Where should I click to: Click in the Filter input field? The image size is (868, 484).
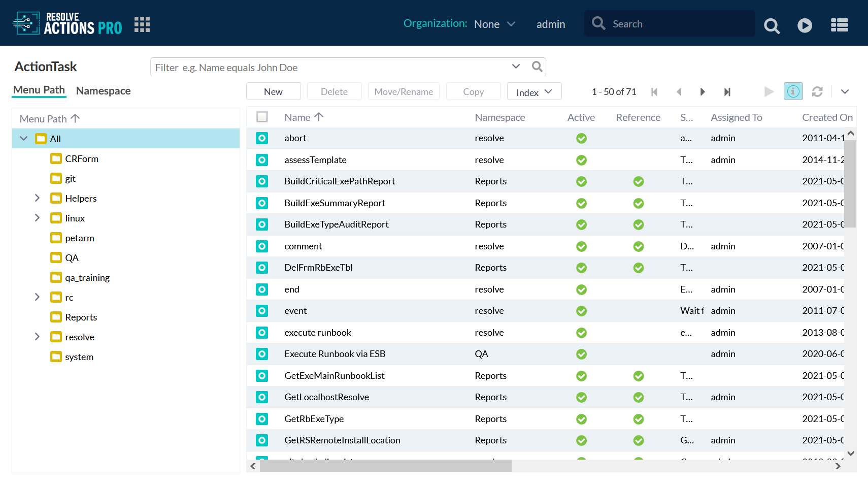tap(330, 68)
